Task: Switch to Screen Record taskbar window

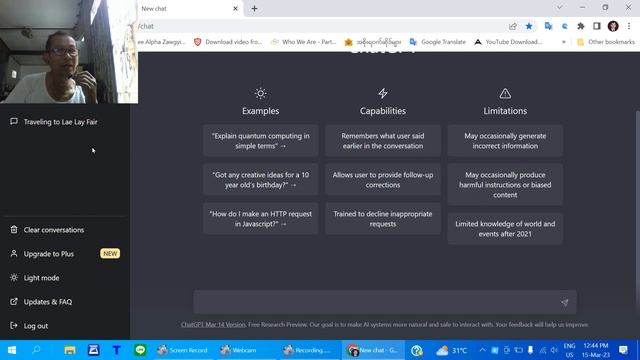Action: (183, 350)
